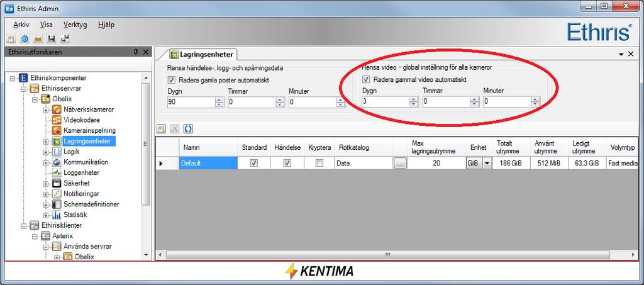Open the Enhet GiB dropdown
Screen dimensions: 644x285
(487, 163)
